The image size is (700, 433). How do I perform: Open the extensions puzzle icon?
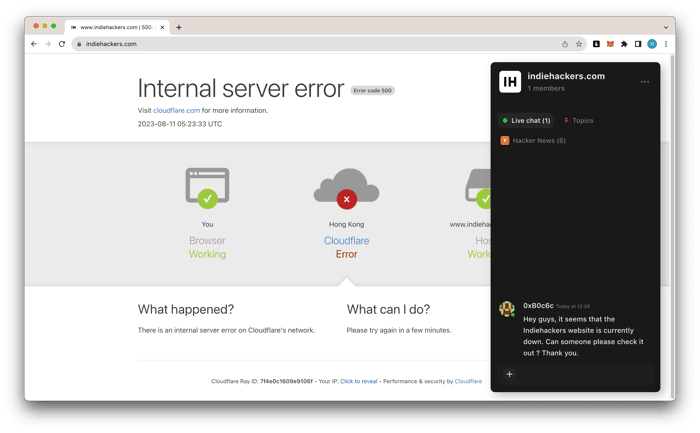point(624,44)
